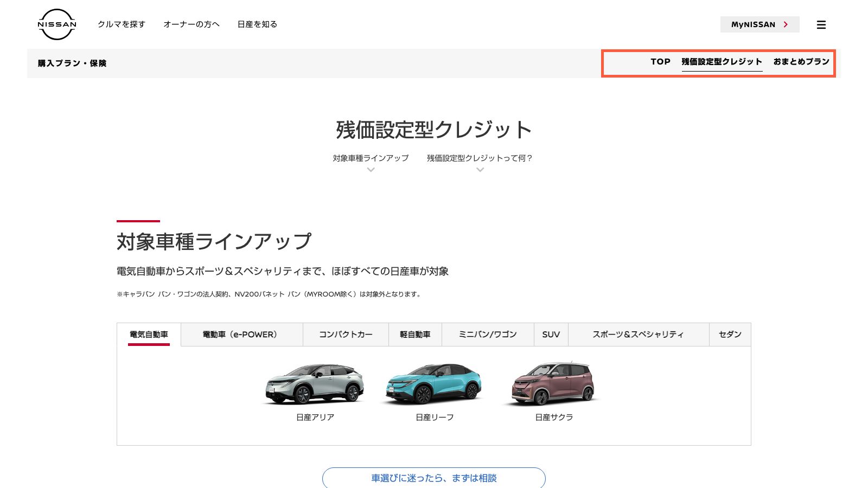
Task: Click chevron below 残価設定型クレジットって何？
Action: coord(480,170)
